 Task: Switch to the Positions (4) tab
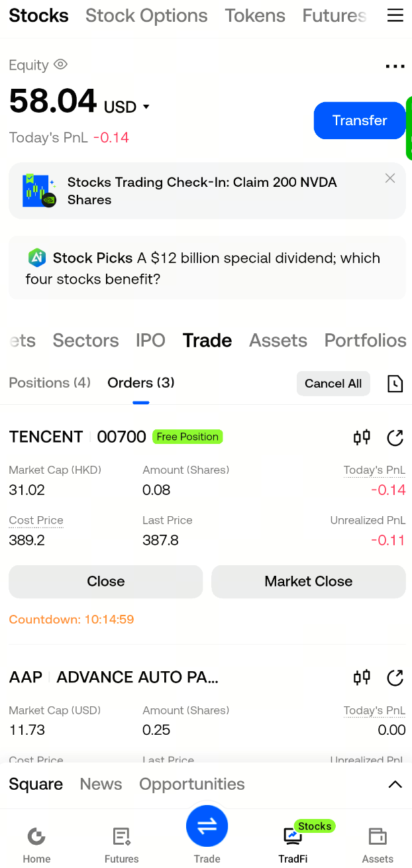(50, 382)
